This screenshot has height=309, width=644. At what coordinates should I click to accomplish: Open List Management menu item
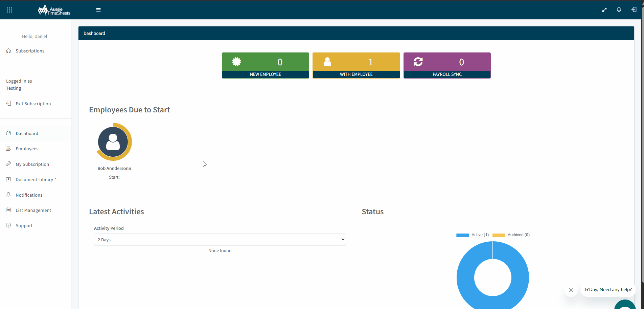click(33, 210)
